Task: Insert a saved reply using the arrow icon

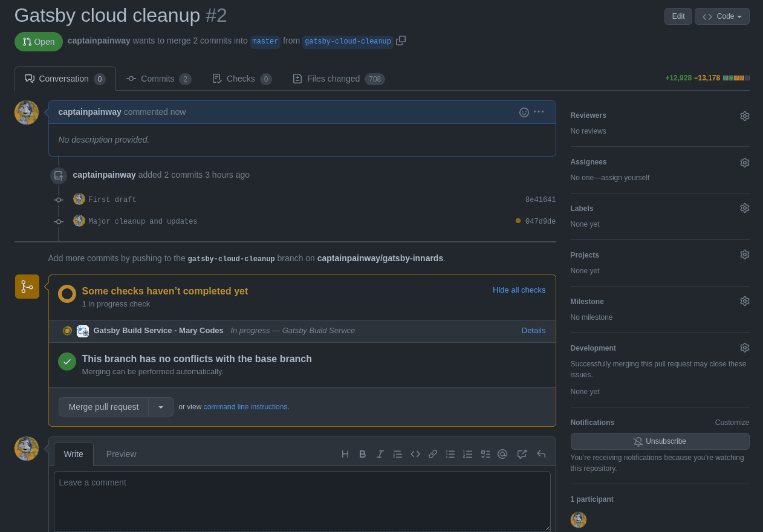Action: (x=541, y=454)
